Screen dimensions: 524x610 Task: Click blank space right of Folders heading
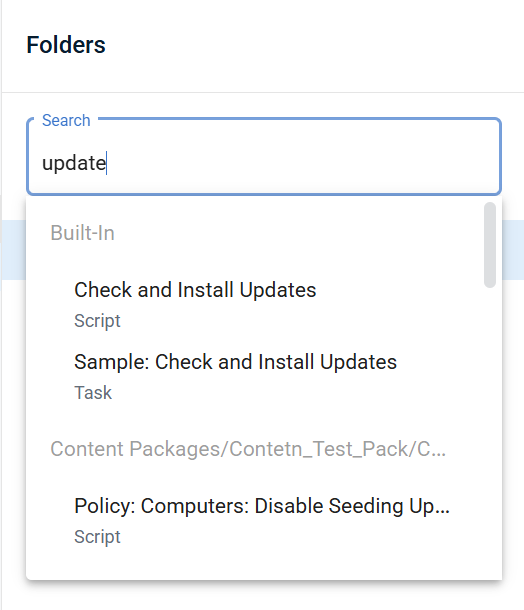311,45
